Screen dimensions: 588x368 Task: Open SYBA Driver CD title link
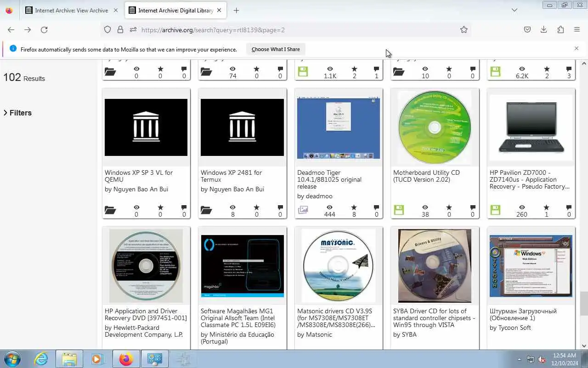434,318
